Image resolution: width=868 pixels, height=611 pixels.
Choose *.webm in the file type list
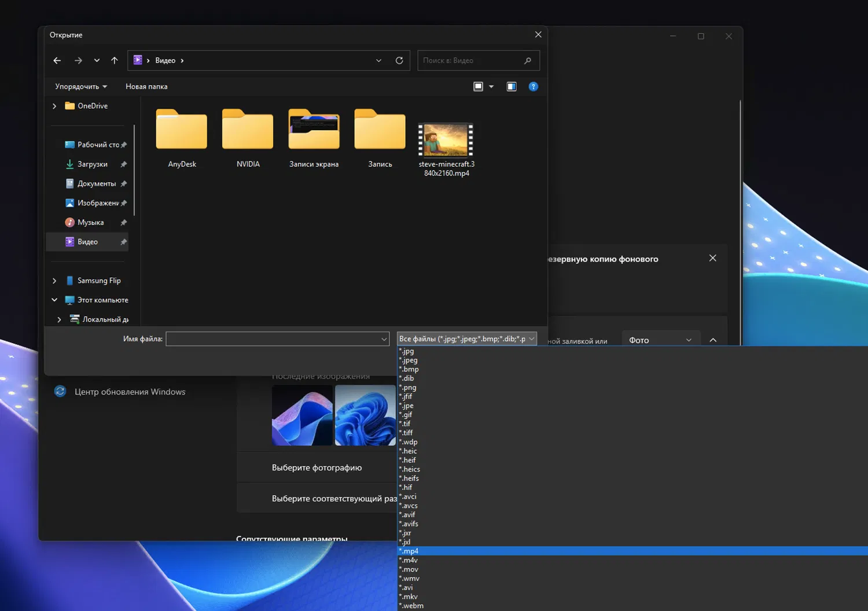pos(413,606)
